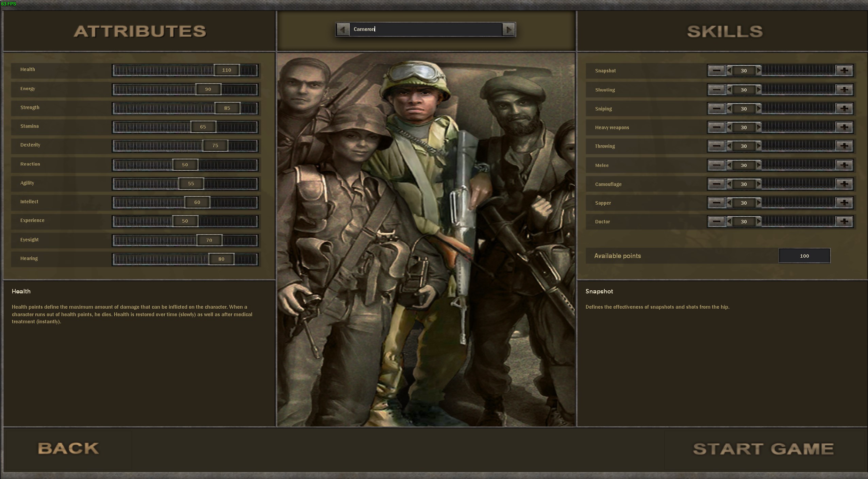This screenshot has width=868, height=479.
Task: Click the minus button for Shooting skill
Action: point(716,90)
